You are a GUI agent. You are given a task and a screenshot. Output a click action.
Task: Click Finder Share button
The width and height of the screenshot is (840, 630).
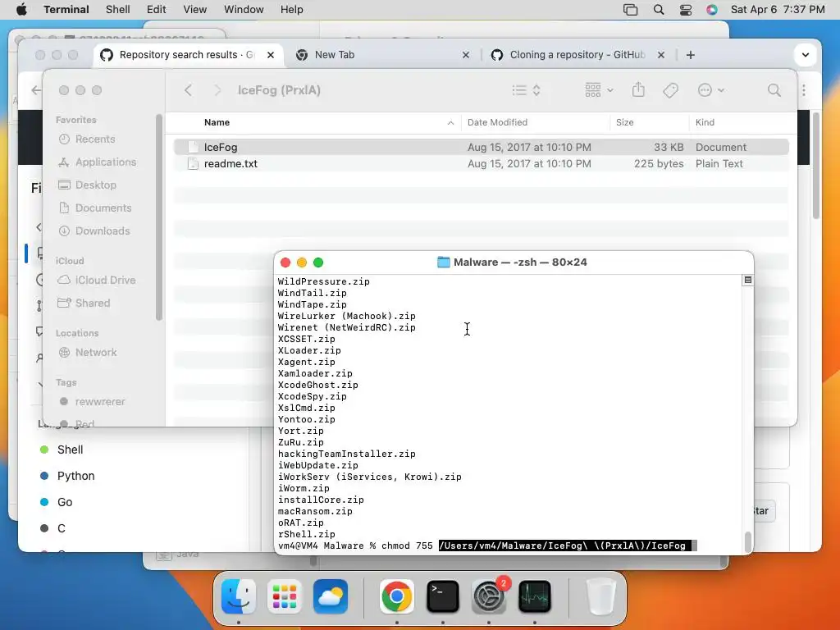click(638, 90)
